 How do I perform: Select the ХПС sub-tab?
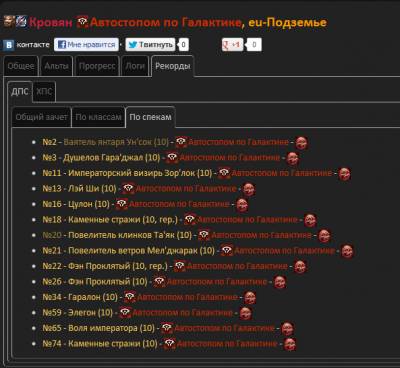pyautogui.click(x=44, y=91)
